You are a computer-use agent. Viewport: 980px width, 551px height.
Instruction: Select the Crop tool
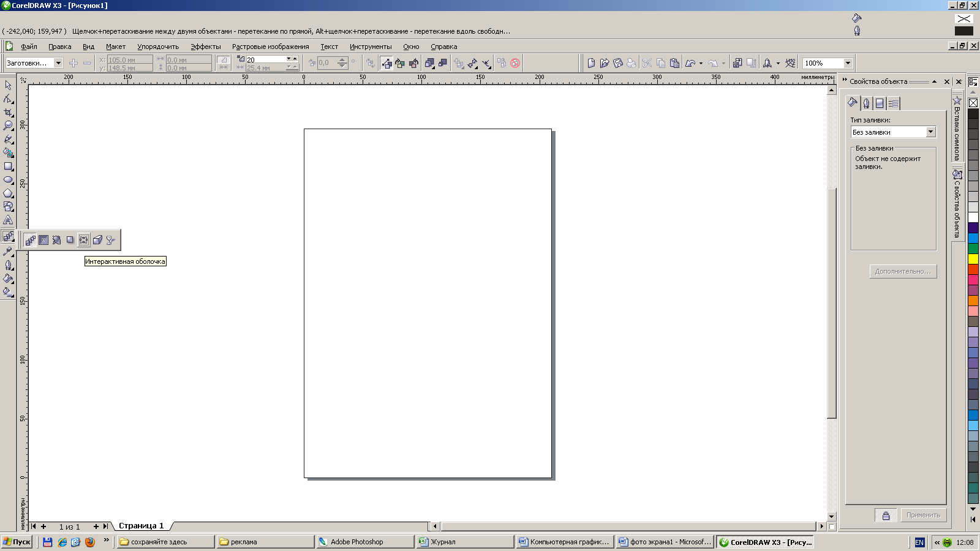pos(8,112)
